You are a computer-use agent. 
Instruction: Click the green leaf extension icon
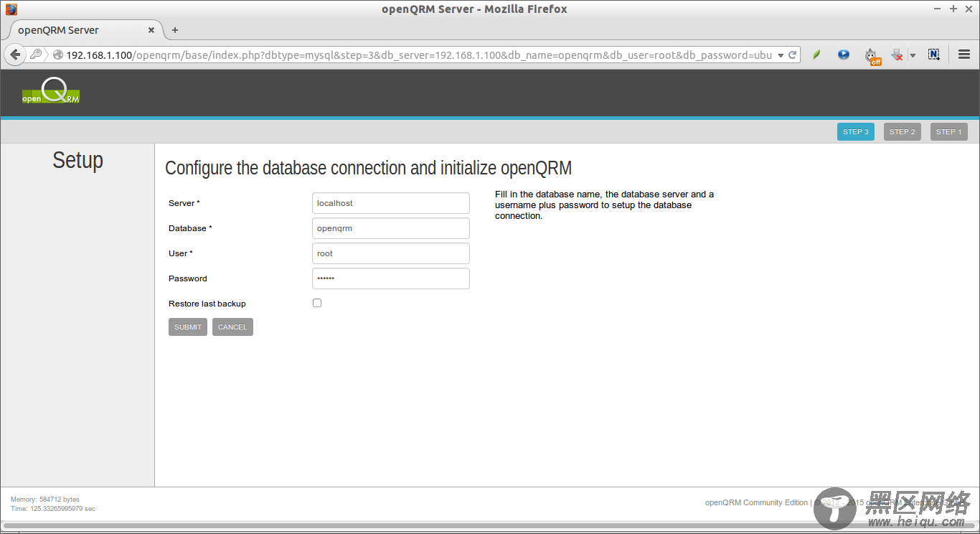click(x=816, y=55)
